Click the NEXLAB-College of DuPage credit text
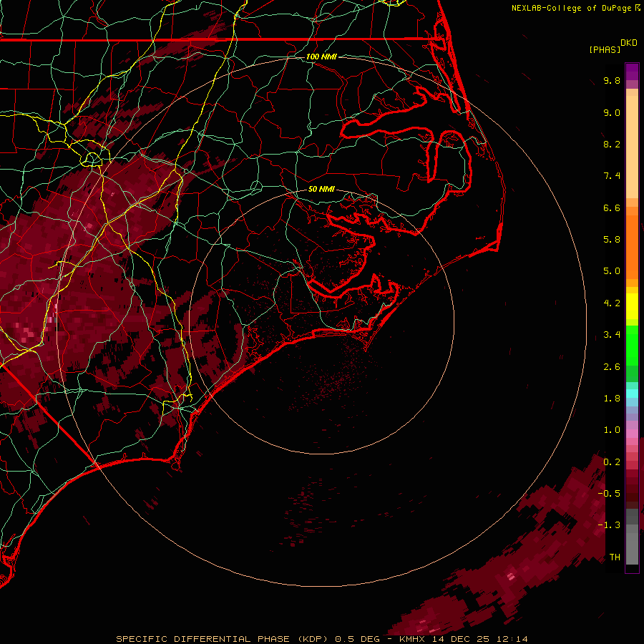The image size is (644, 644). pos(572,8)
